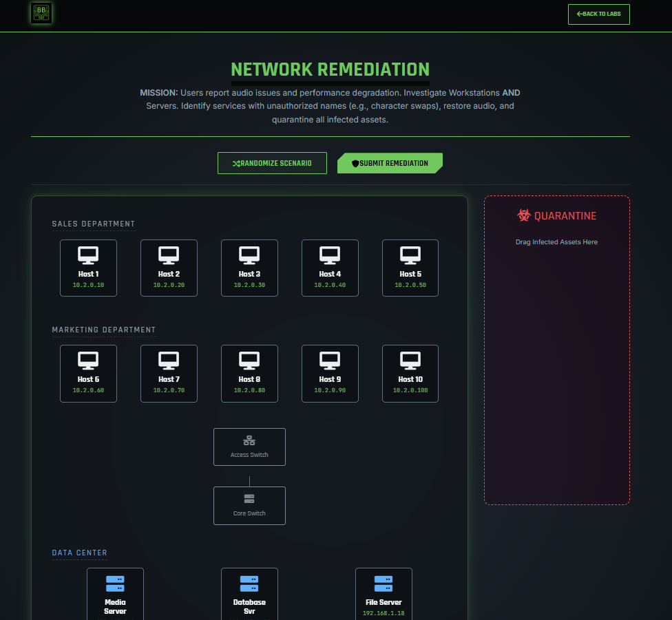The height and width of the screenshot is (620, 672).
Task: Select the File Server at 192.168.1.18
Action: click(384, 593)
